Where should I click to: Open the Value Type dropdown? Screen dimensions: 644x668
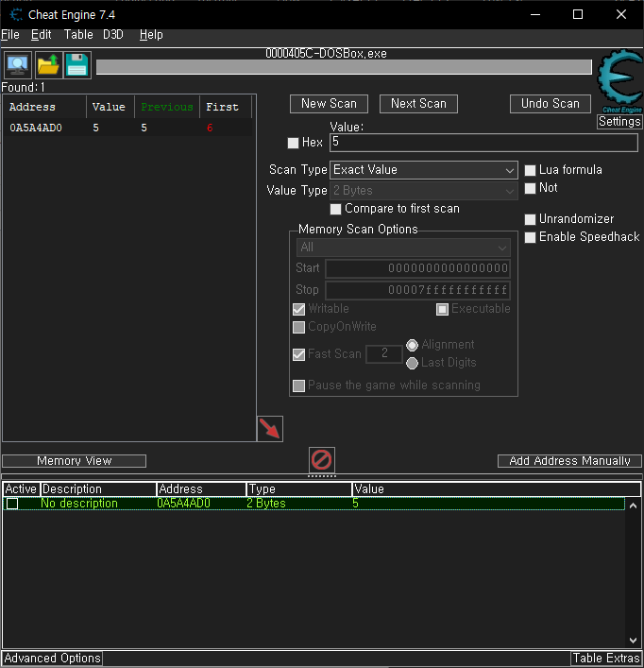click(x=424, y=191)
